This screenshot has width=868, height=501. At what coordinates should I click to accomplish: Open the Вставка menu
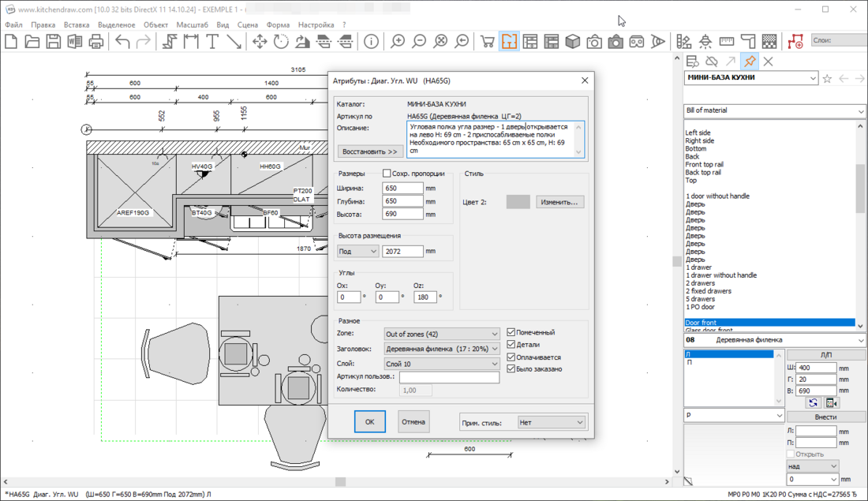[x=77, y=25]
